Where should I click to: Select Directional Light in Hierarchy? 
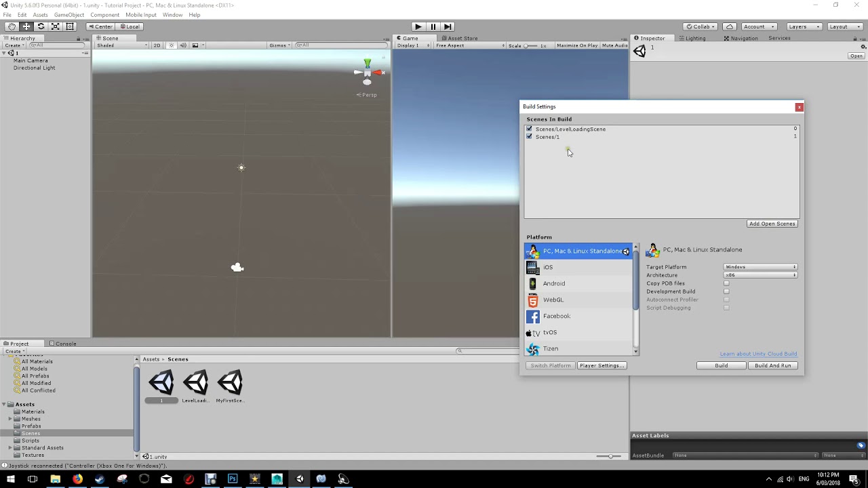34,68
